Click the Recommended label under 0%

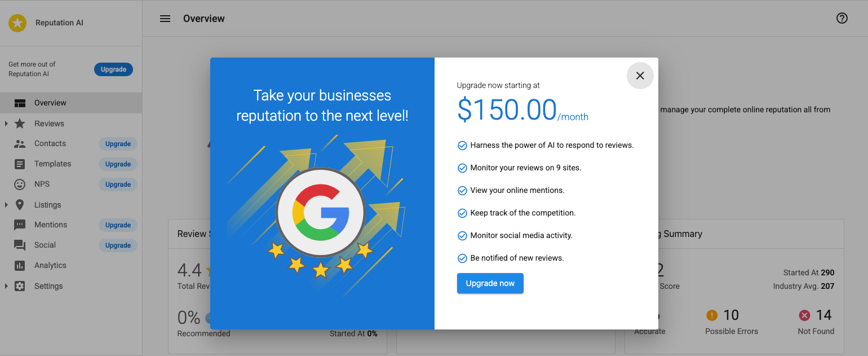tap(203, 333)
